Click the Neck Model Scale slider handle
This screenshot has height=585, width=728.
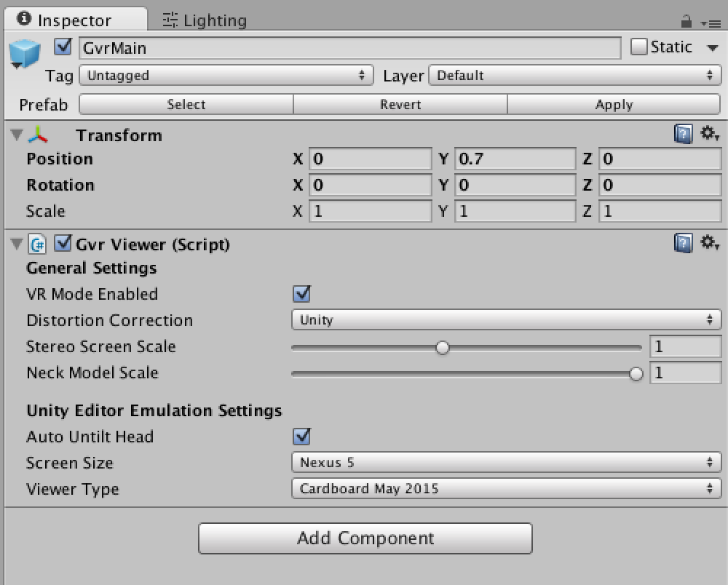pos(636,373)
